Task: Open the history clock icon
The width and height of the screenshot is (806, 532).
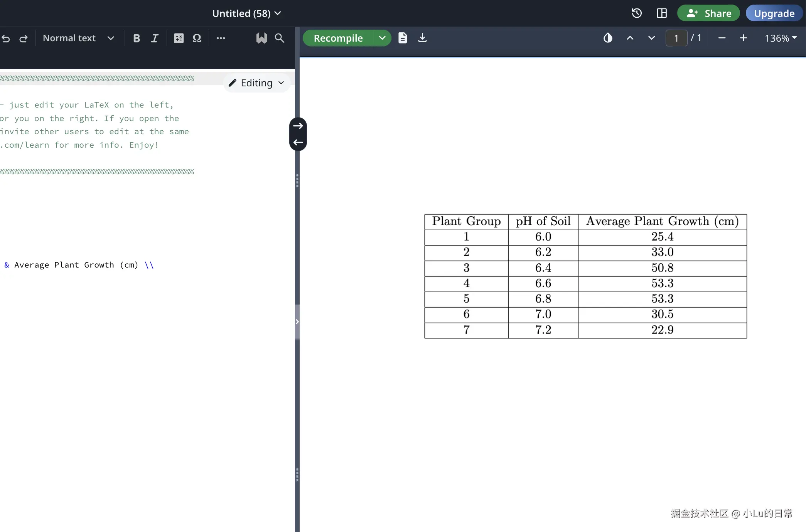Action: click(x=636, y=13)
